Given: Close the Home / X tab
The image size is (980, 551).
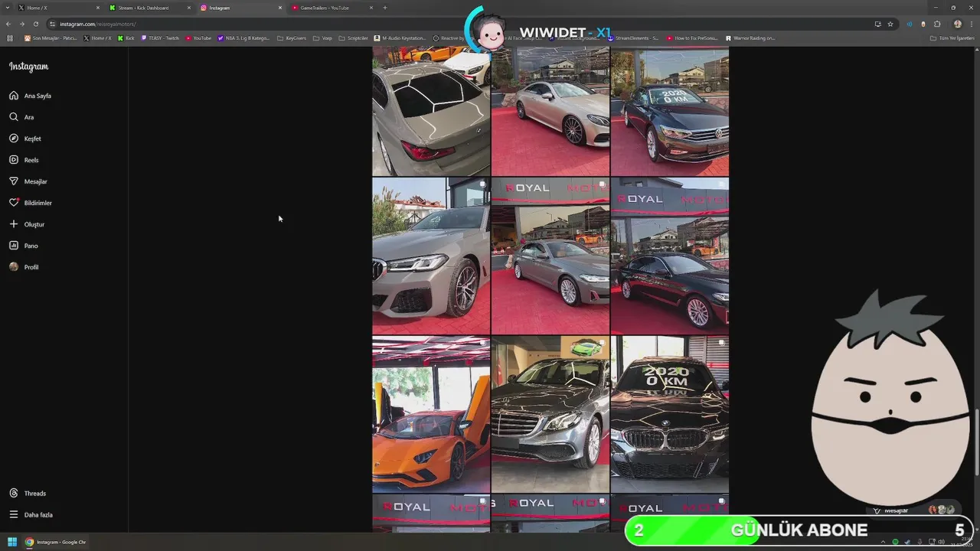Looking at the screenshot, I should [x=97, y=8].
